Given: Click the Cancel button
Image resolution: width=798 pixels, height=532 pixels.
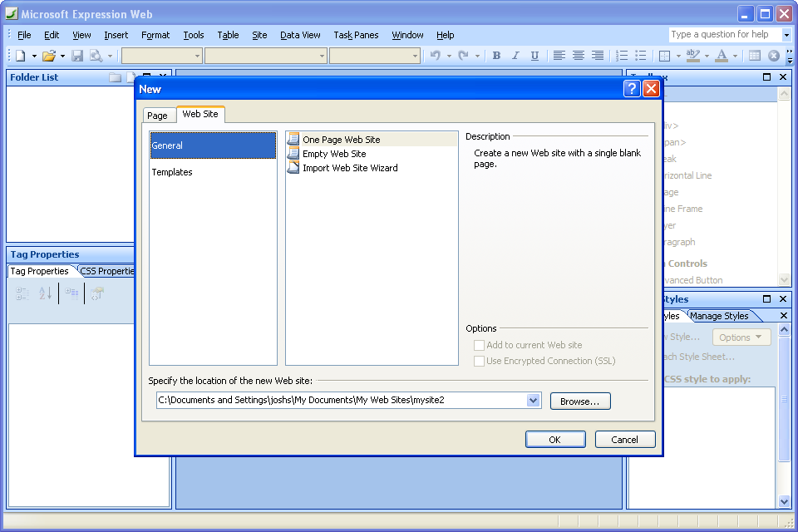Looking at the screenshot, I should (625, 440).
